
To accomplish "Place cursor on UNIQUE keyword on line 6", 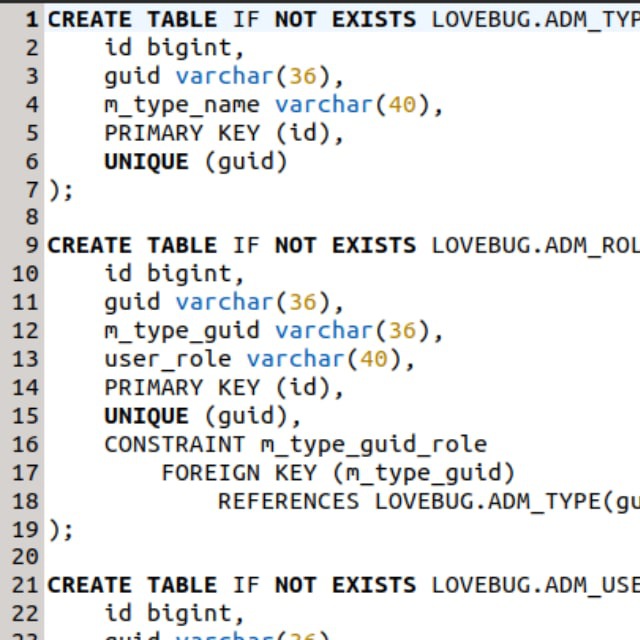I will pyautogui.click(x=147, y=162).
